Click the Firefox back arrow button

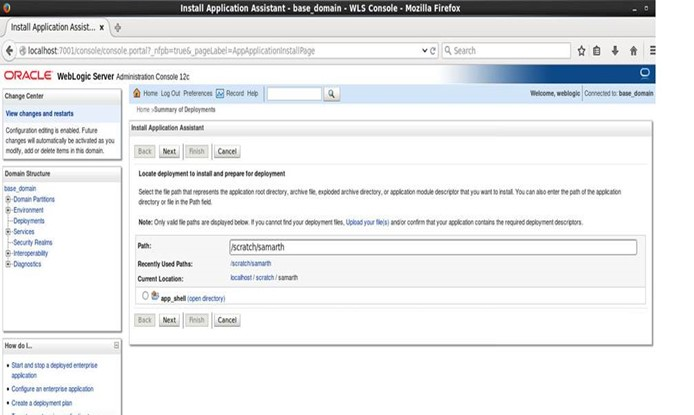9,51
